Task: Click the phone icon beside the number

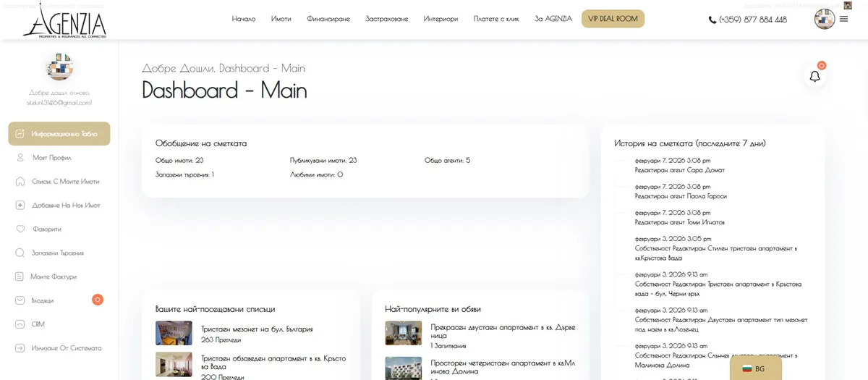Action: pos(712,20)
